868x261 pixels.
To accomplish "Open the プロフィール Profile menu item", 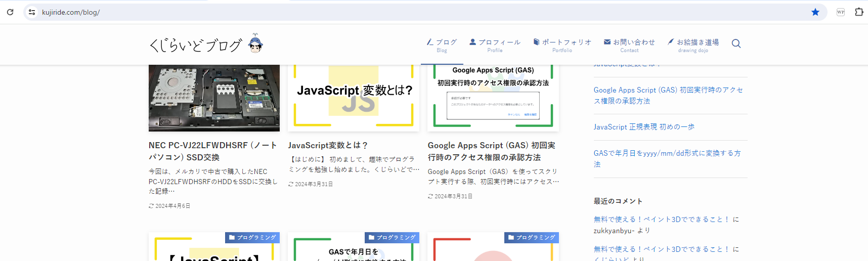I will pos(495,46).
